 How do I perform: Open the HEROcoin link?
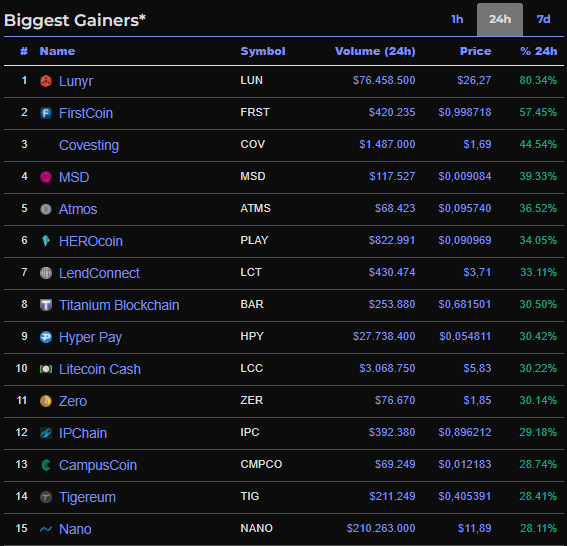pyautogui.click(x=91, y=241)
